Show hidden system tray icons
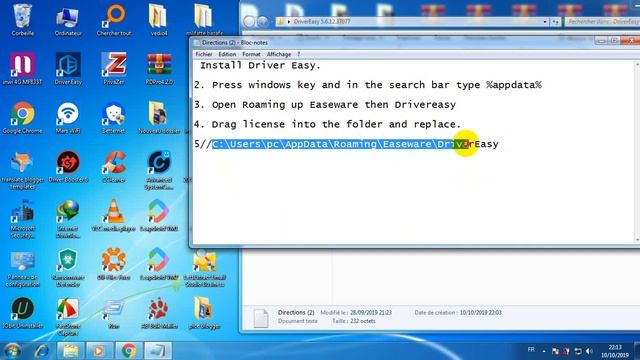Screen dimensions: 640x360 click(544, 351)
